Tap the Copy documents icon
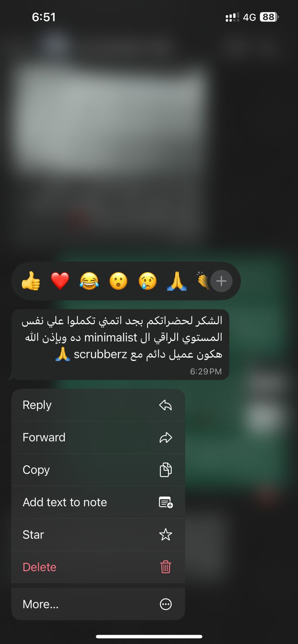 pyautogui.click(x=166, y=470)
